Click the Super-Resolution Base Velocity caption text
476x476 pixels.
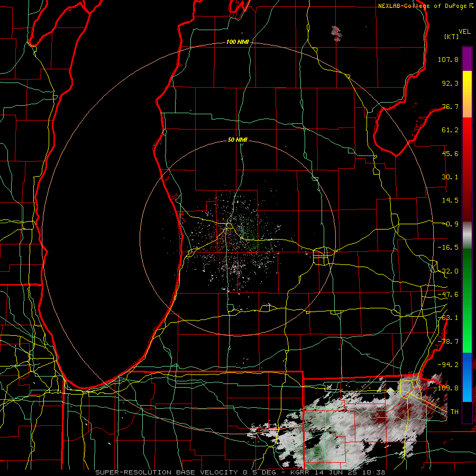(x=240, y=472)
